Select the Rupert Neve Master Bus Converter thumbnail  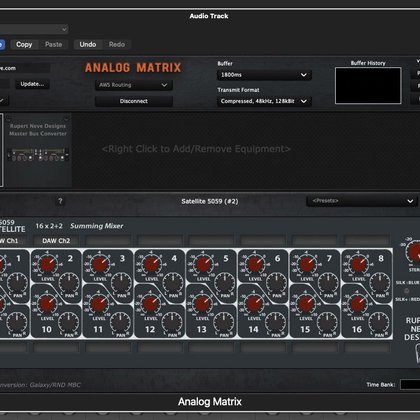coord(38,150)
